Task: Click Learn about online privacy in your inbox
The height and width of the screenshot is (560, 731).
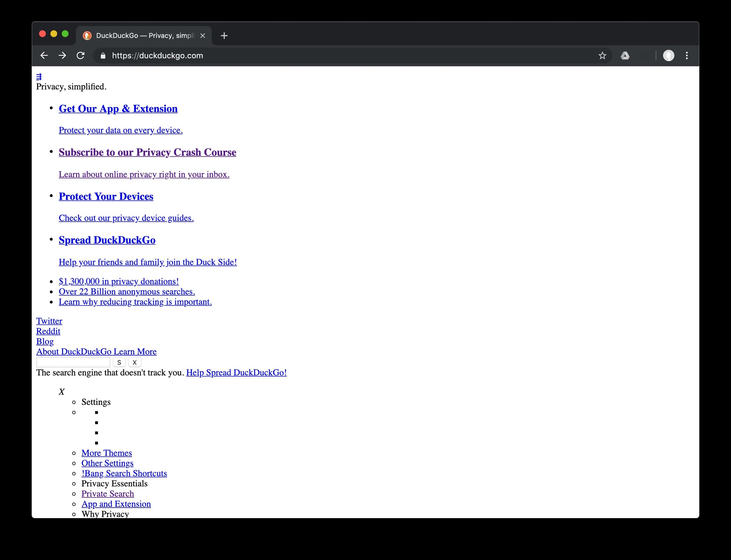Action: 144,174
